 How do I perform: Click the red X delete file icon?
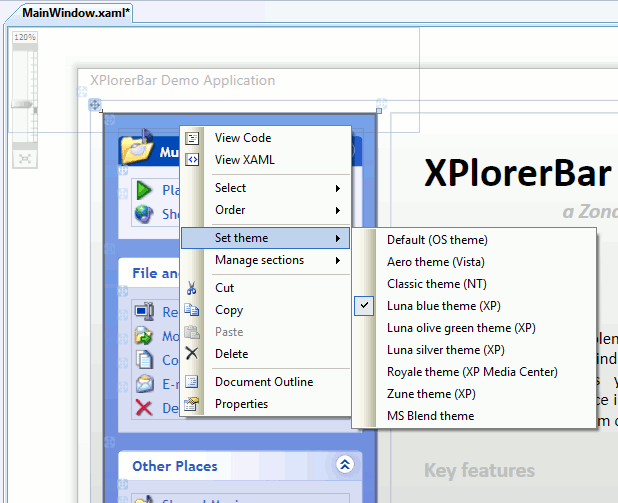144,407
